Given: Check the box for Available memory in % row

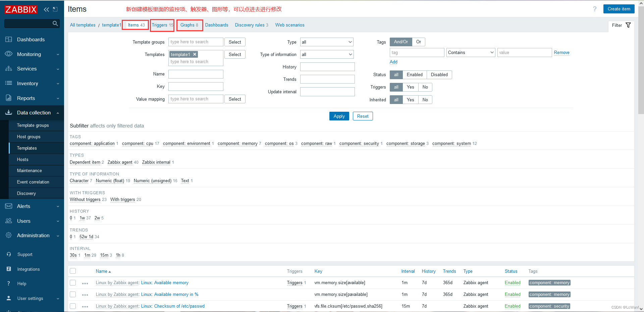Looking at the screenshot, I should pos(73,295).
